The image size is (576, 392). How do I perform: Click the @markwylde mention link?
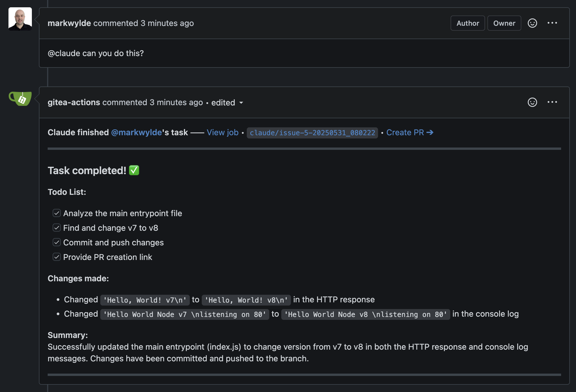tap(137, 133)
